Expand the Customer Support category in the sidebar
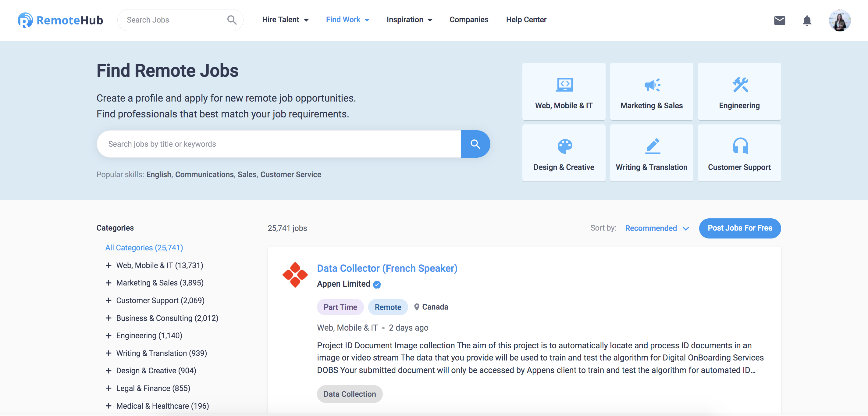Viewport: 868px width, 416px height. (x=108, y=300)
